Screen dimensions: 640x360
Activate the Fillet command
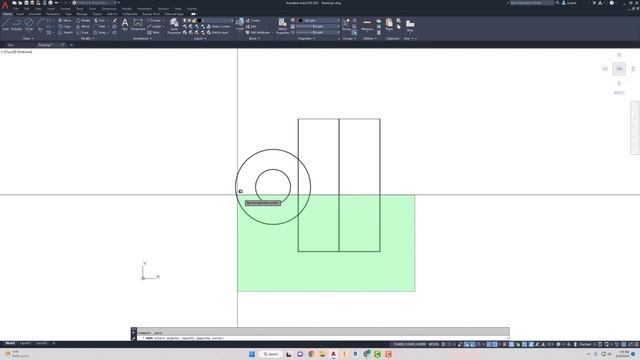click(x=100, y=27)
